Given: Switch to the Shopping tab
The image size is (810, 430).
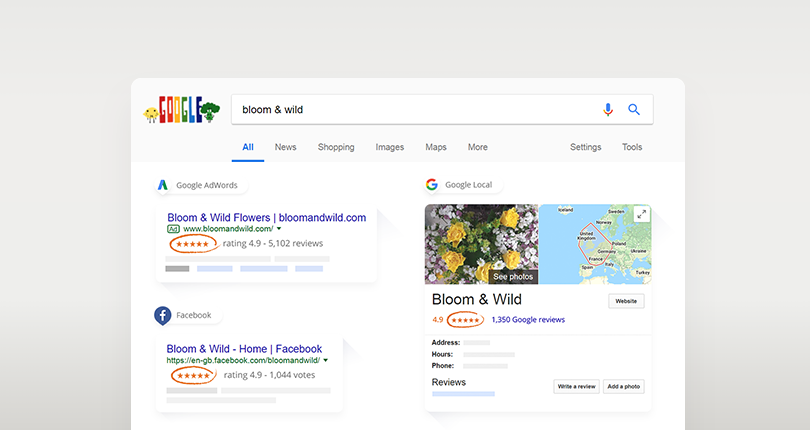Looking at the screenshot, I should (336, 147).
